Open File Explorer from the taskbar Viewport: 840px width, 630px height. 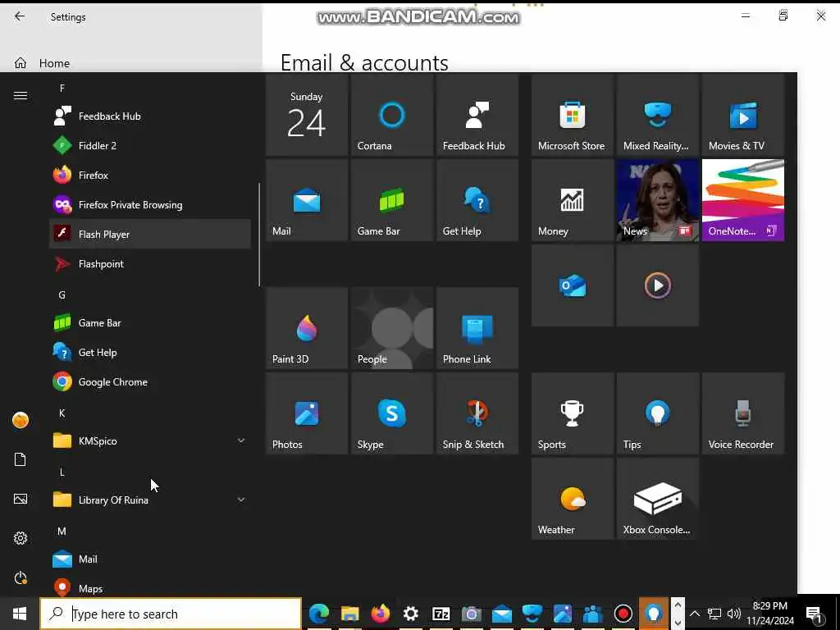pos(349,614)
